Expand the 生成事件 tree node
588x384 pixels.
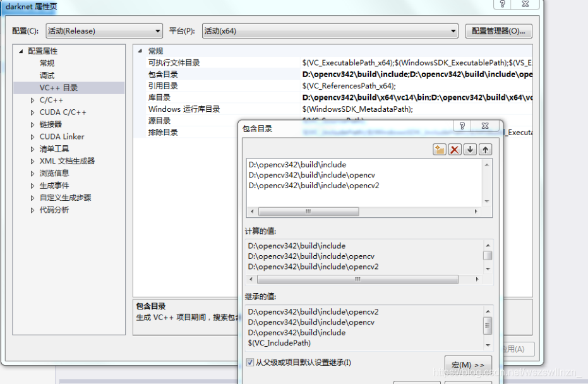coord(33,186)
